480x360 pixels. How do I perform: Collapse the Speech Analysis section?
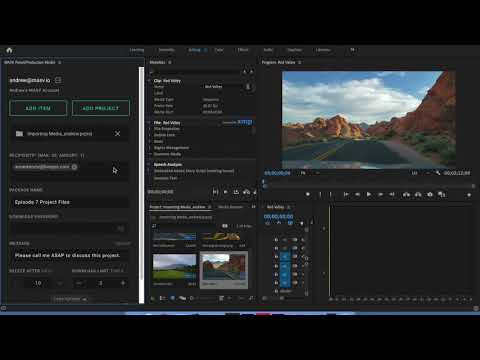pyautogui.click(x=150, y=164)
